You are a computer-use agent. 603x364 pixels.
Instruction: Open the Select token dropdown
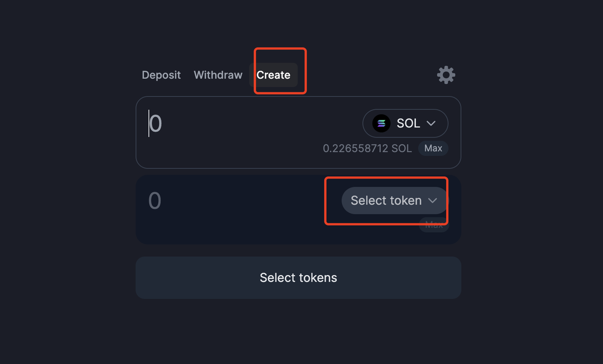point(394,201)
